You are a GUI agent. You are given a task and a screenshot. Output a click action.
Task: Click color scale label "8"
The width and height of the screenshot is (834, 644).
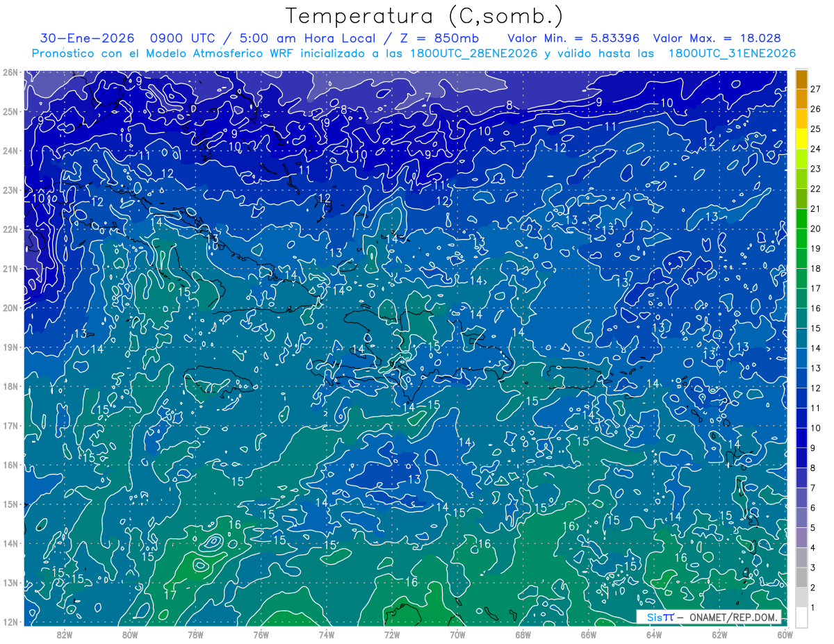[813, 468]
